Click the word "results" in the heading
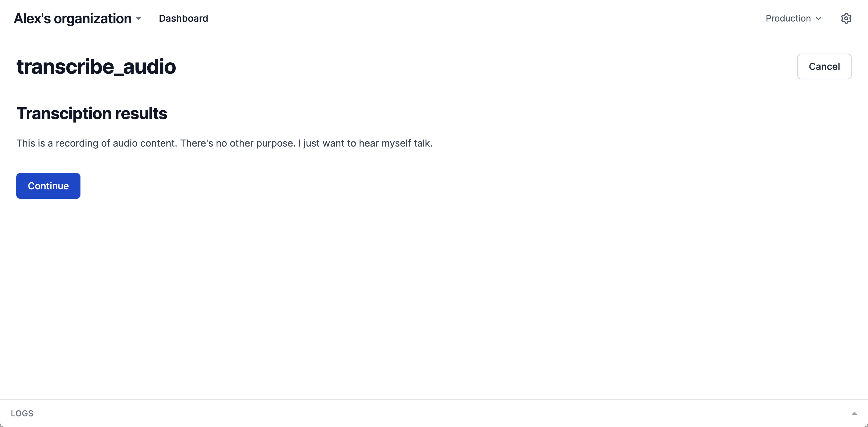 tap(141, 113)
